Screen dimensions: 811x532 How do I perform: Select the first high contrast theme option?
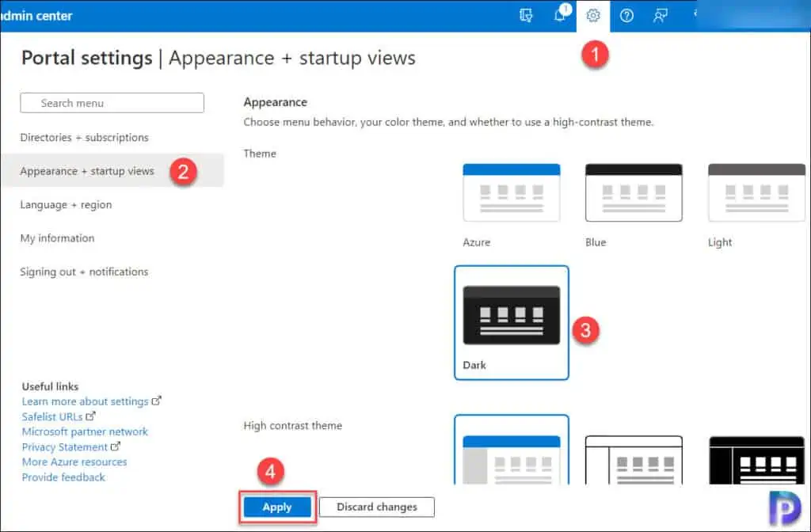tap(512, 450)
